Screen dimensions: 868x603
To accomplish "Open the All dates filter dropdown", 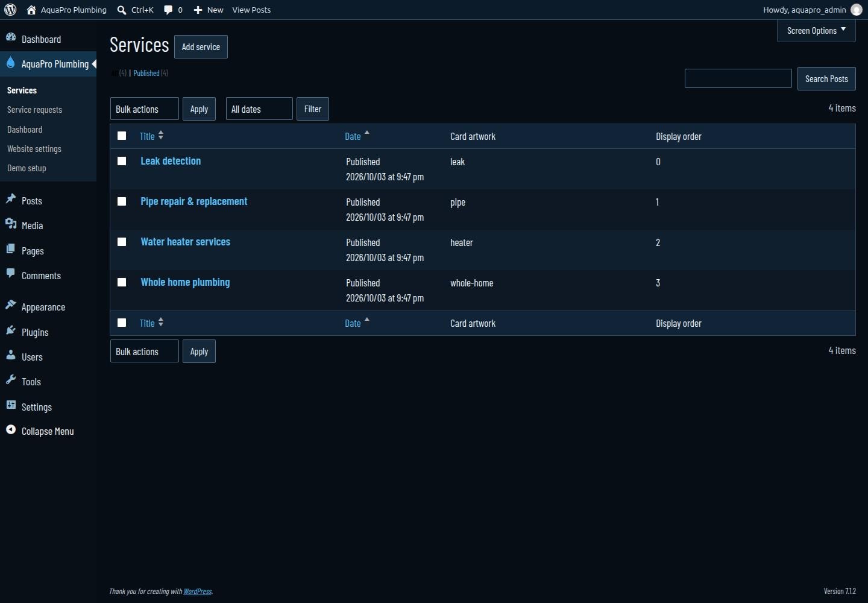I will [259, 109].
